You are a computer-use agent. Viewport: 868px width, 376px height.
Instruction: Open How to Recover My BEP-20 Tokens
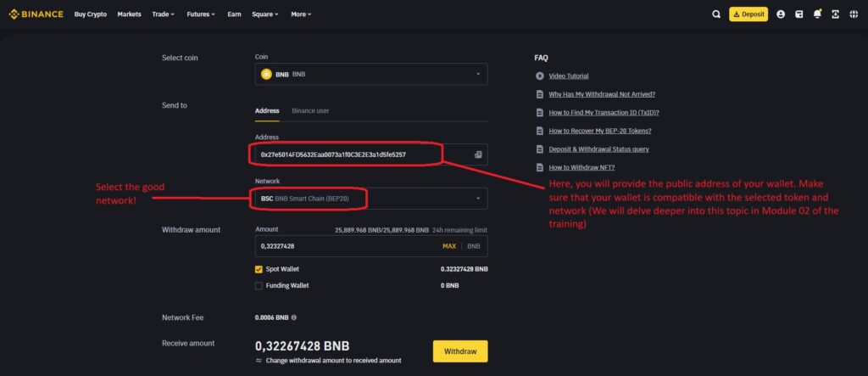599,131
